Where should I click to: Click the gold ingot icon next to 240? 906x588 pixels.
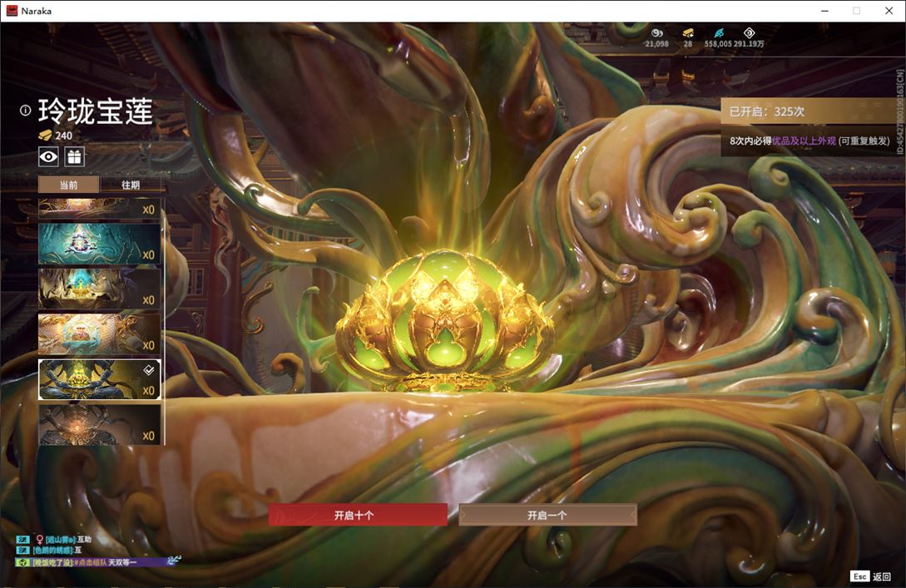[45, 136]
